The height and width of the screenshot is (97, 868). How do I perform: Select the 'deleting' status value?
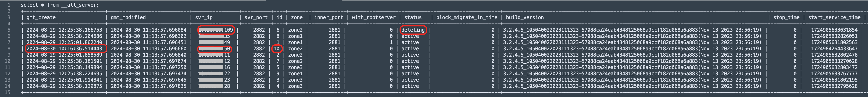(x=413, y=30)
